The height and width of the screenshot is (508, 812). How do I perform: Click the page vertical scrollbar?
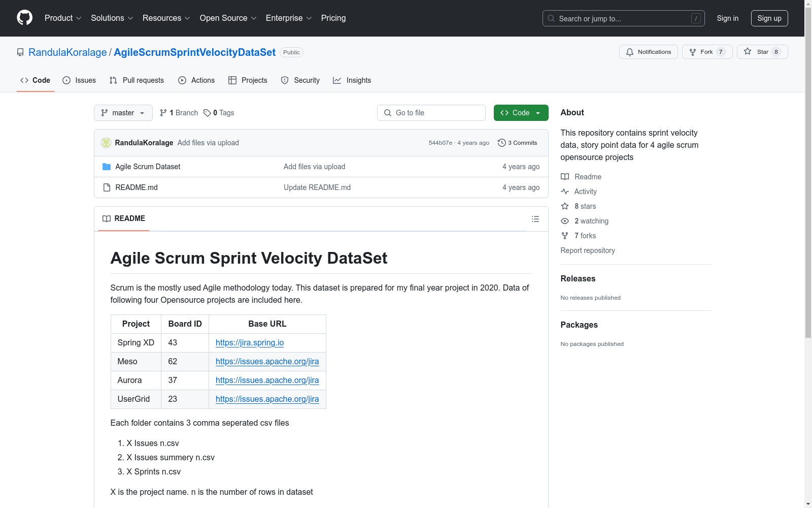808,173
